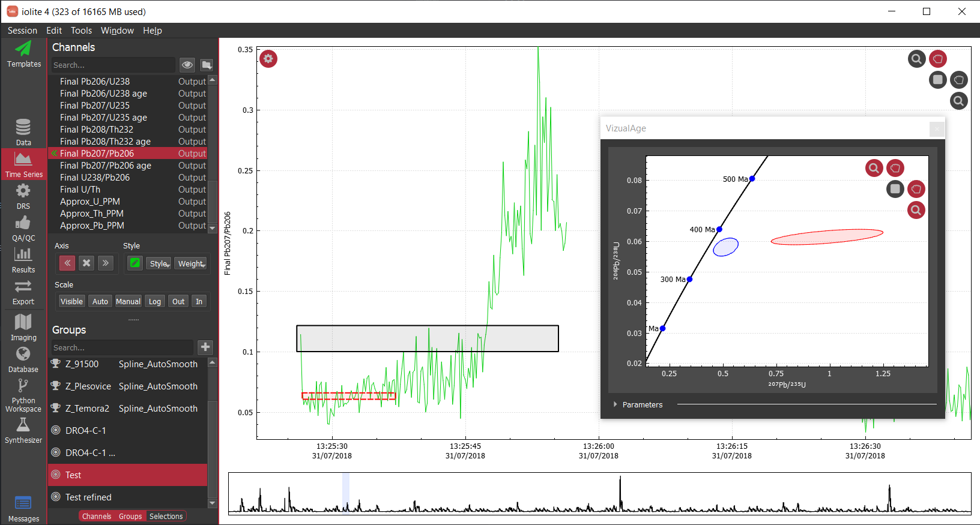Image resolution: width=980 pixels, height=525 pixels.
Task: Select the blue ellipse in VizualAge plot
Action: pos(725,247)
